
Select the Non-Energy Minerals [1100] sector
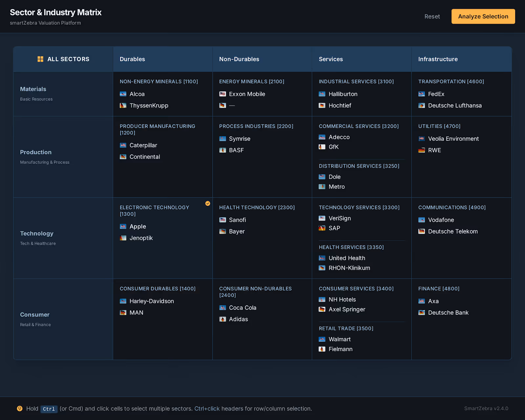point(163,94)
